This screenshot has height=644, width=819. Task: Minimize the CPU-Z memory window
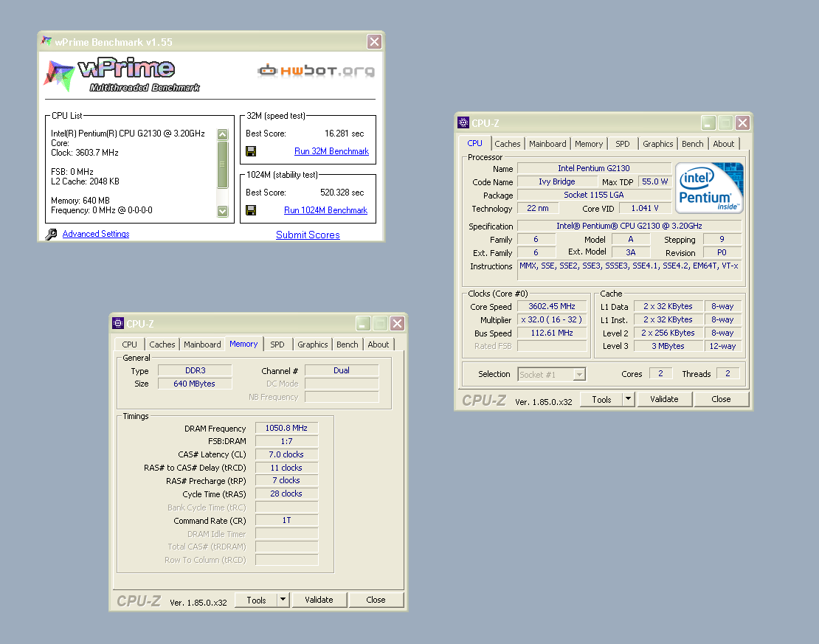coord(364,323)
